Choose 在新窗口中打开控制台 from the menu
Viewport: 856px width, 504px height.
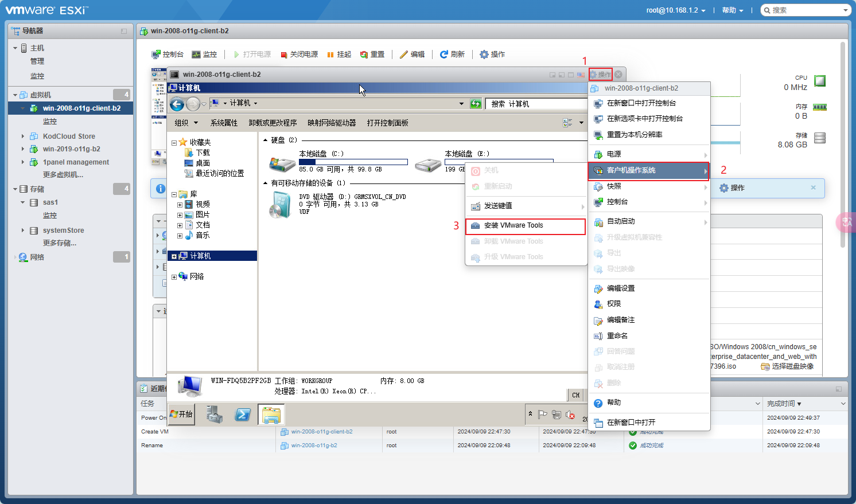(x=649, y=103)
